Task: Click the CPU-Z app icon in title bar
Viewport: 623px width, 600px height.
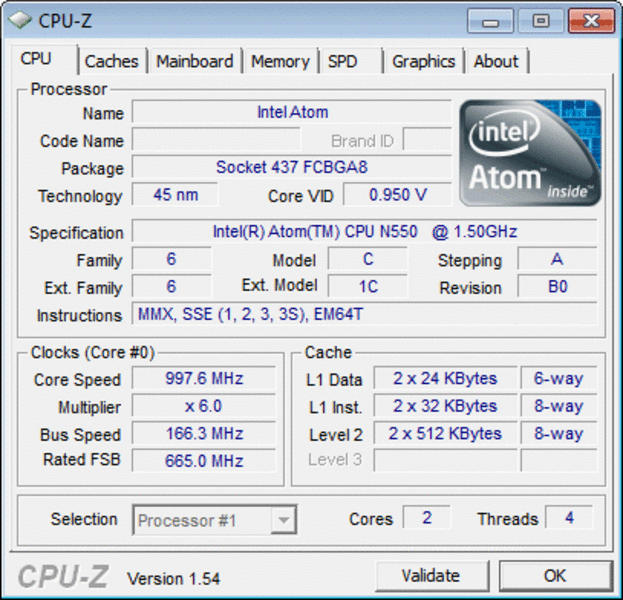Action: 19,20
